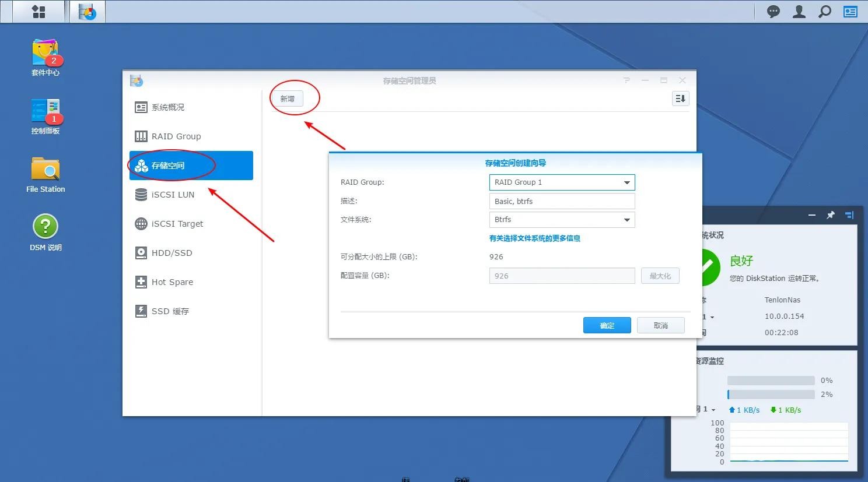Open the sort order button in Storage Manager

(x=680, y=98)
